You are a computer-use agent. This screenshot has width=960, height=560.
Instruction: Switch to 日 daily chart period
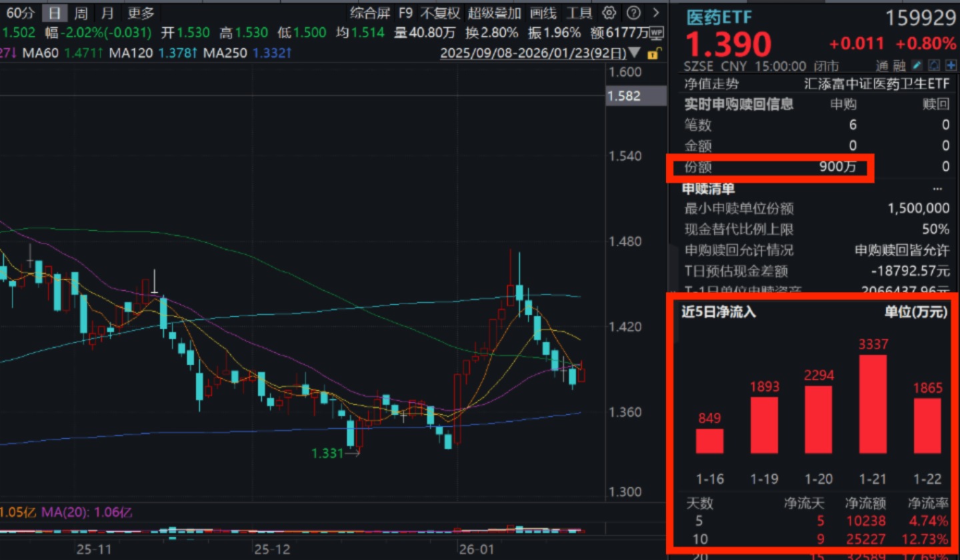(x=55, y=13)
